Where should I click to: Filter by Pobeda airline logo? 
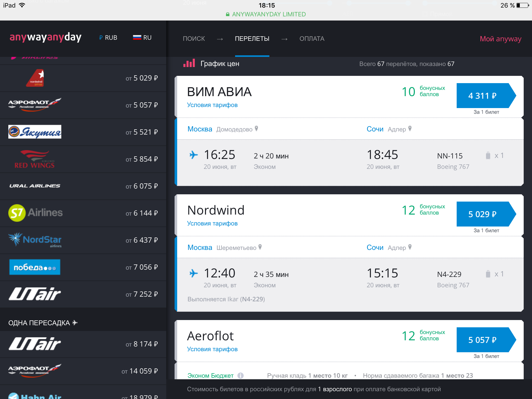coord(35,267)
